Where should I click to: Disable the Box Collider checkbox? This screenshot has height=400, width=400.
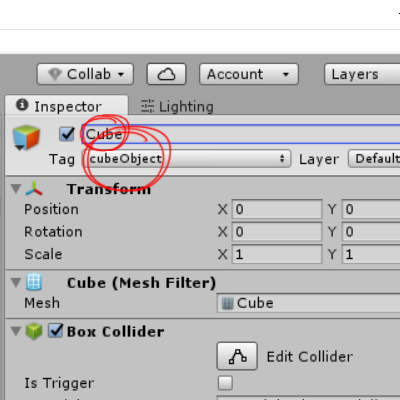(55, 331)
